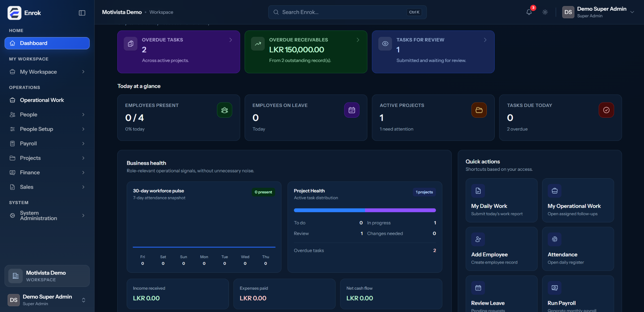Viewport: 644px width, 312px height.
Task: Expand People Setup chevron
Action: tap(83, 129)
